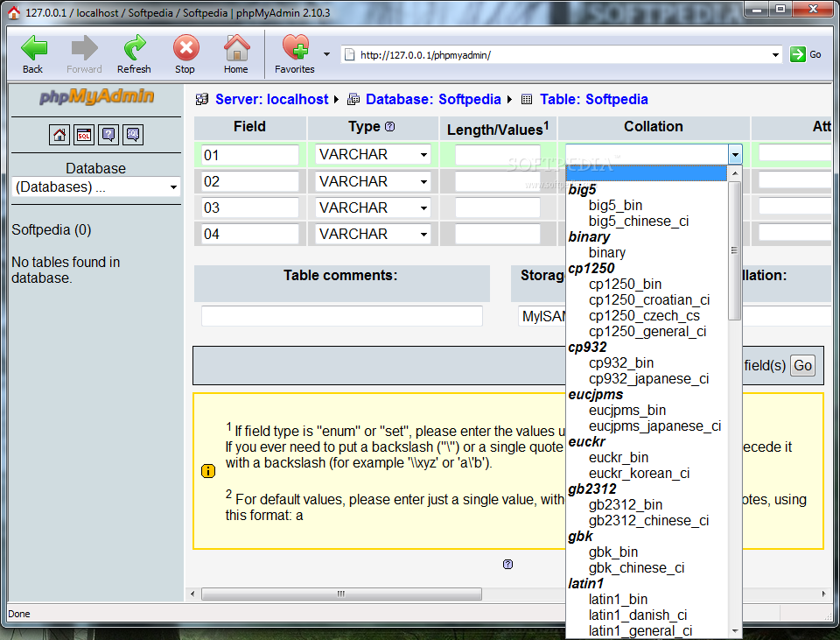This screenshot has width=840, height=640.
Task: Open the (Databases) selector dropdown
Action: pyautogui.click(x=96, y=187)
